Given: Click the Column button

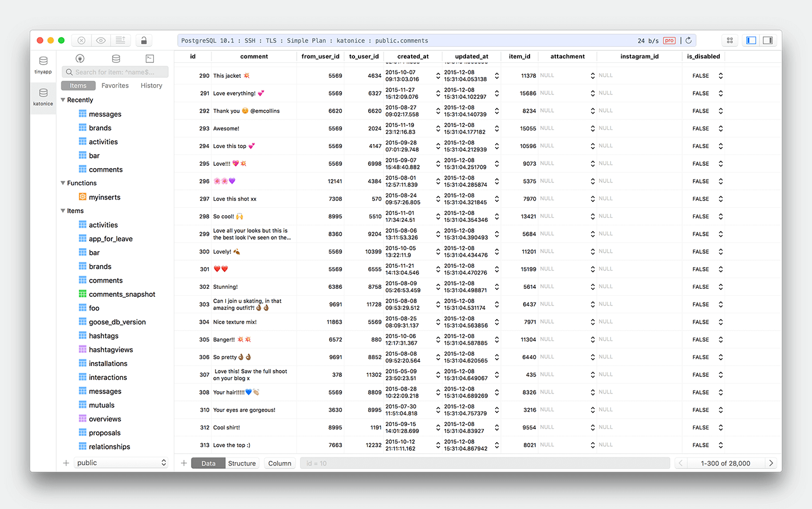Looking at the screenshot, I should point(280,463).
